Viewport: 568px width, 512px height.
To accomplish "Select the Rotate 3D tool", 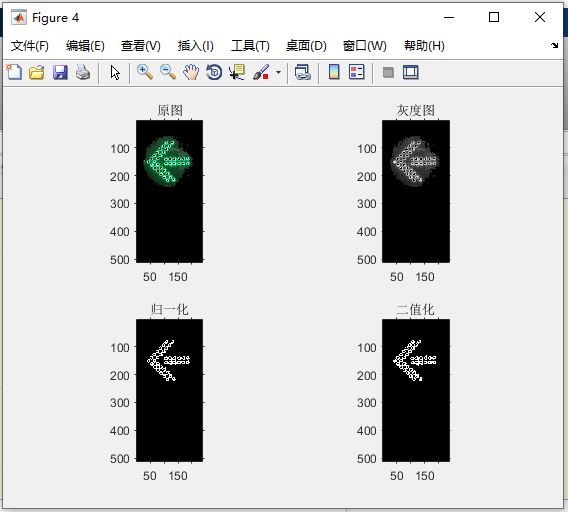I will (x=214, y=72).
